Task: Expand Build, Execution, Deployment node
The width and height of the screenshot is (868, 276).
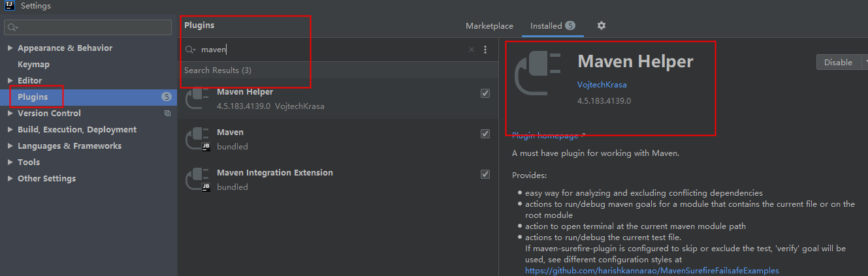Action: pyautogui.click(x=10, y=130)
